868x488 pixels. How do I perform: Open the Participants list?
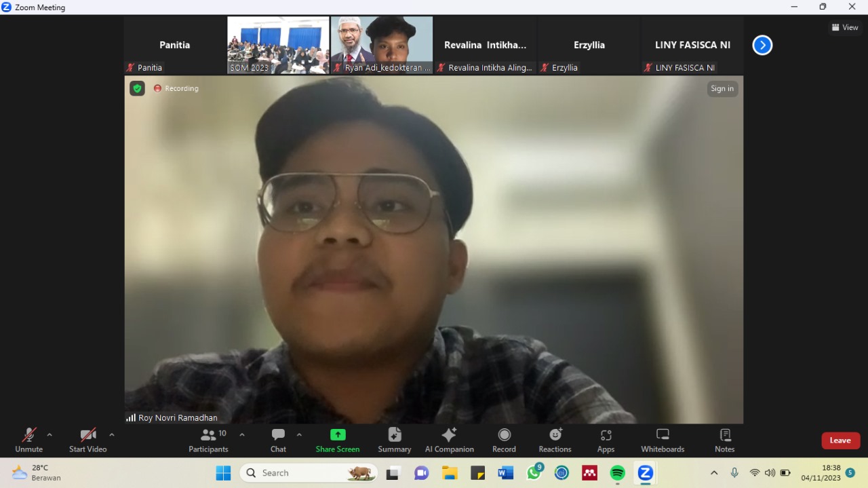(x=208, y=440)
